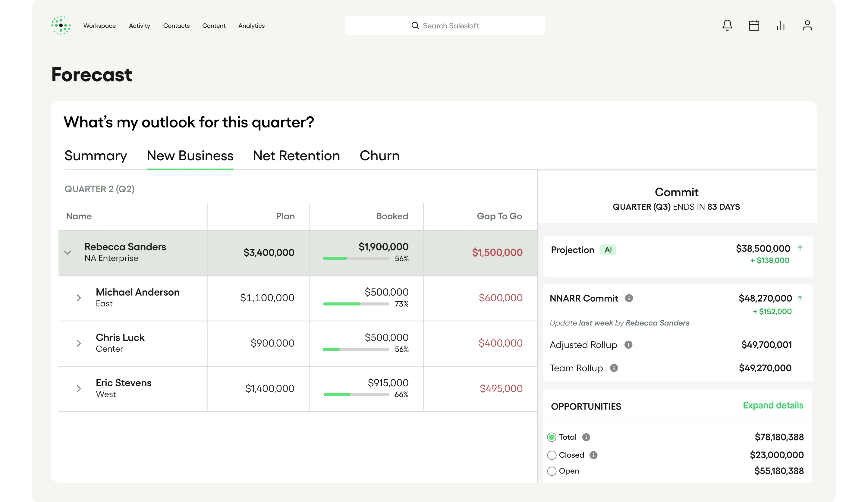The height and width of the screenshot is (502, 868).
Task: Click info icon next to Team Rollup
Action: 614,368
